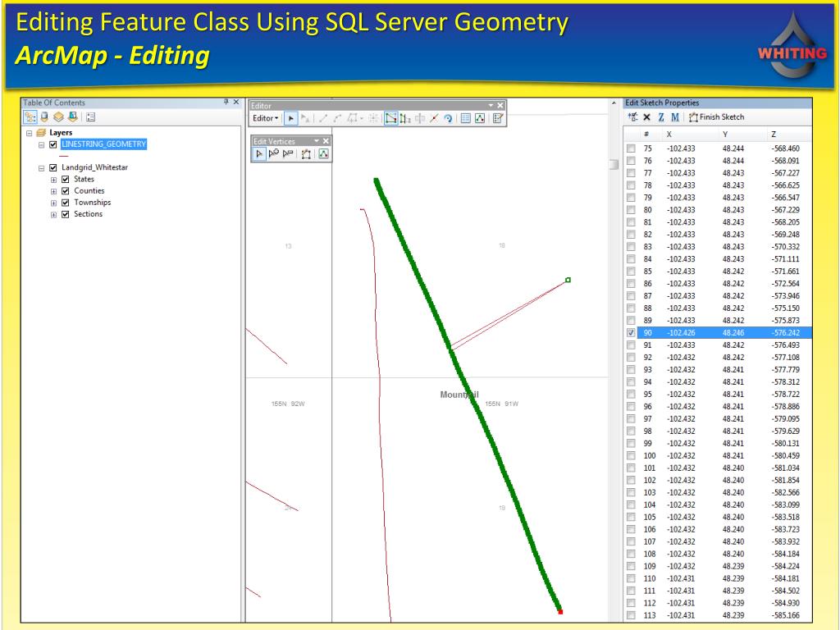Uncheck vertex 90 in the sketch list
The image size is (840, 630).
(631, 333)
